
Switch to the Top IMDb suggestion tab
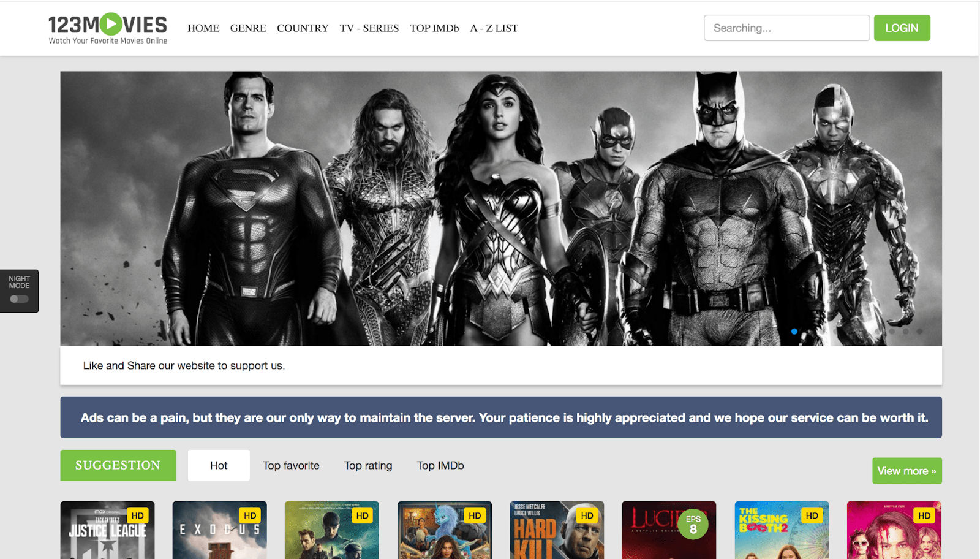440,465
